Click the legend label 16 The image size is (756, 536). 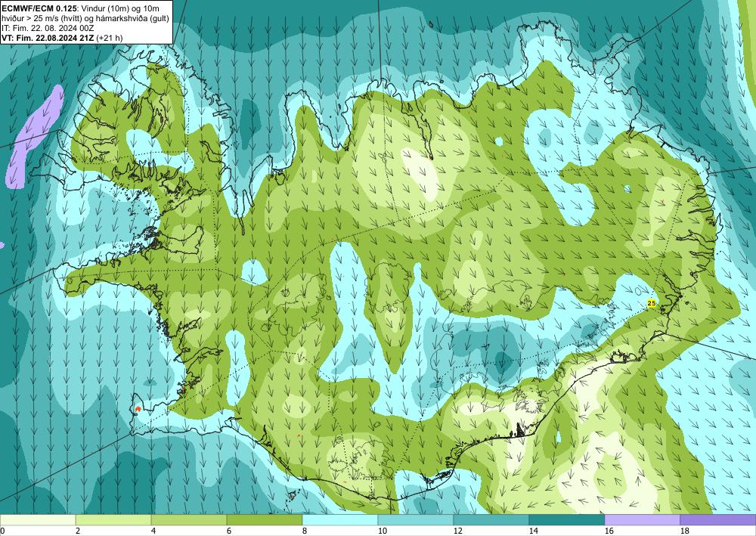(609, 531)
